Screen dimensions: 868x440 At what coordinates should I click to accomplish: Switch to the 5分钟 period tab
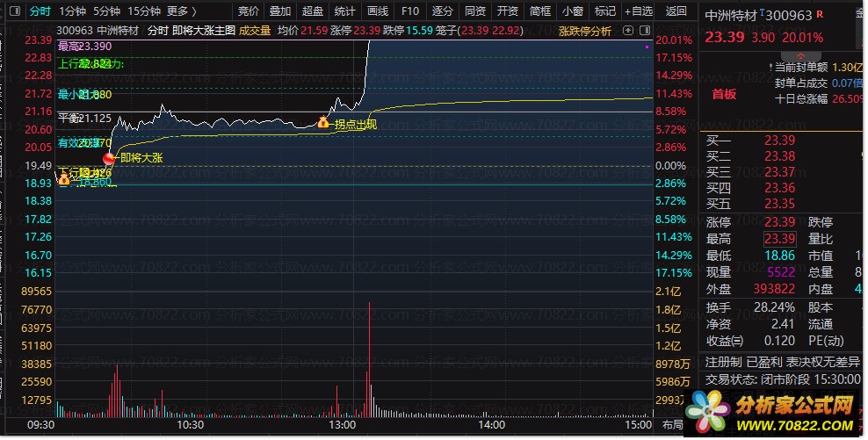pyautogui.click(x=107, y=11)
